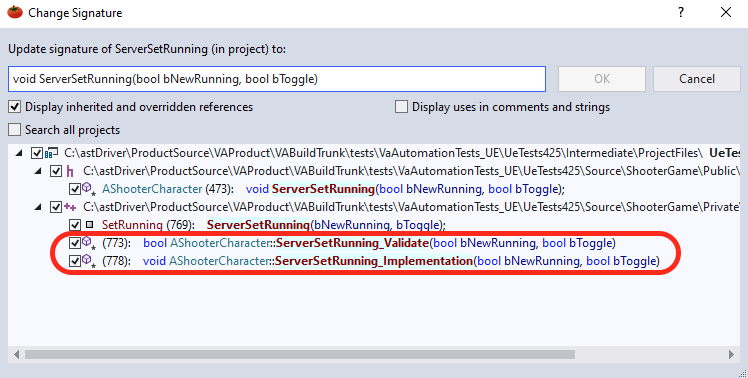
Task: Check the Search all projects box
Action: pyautogui.click(x=15, y=130)
